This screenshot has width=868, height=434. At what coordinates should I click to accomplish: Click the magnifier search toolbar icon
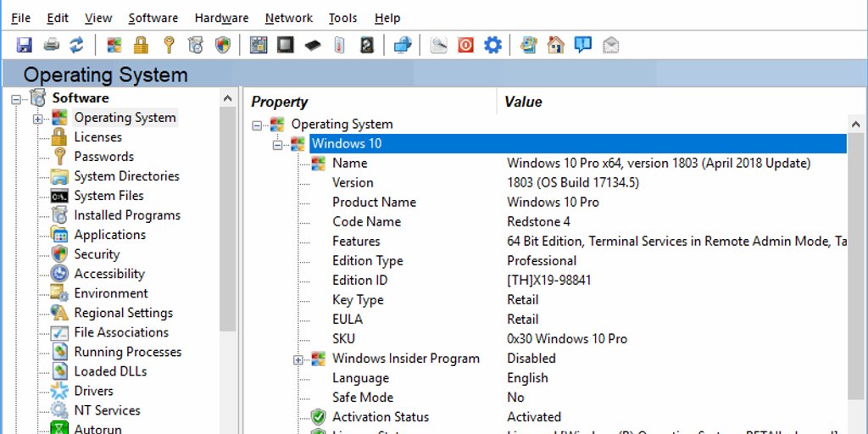438,45
